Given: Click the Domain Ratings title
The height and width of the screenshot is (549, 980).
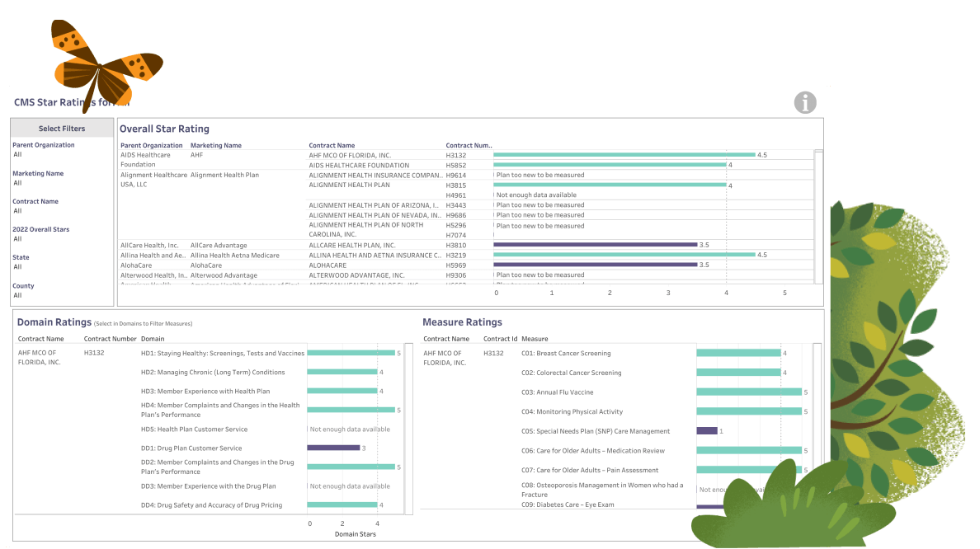Looking at the screenshot, I should pyautogui.click(x=54, y=322).
